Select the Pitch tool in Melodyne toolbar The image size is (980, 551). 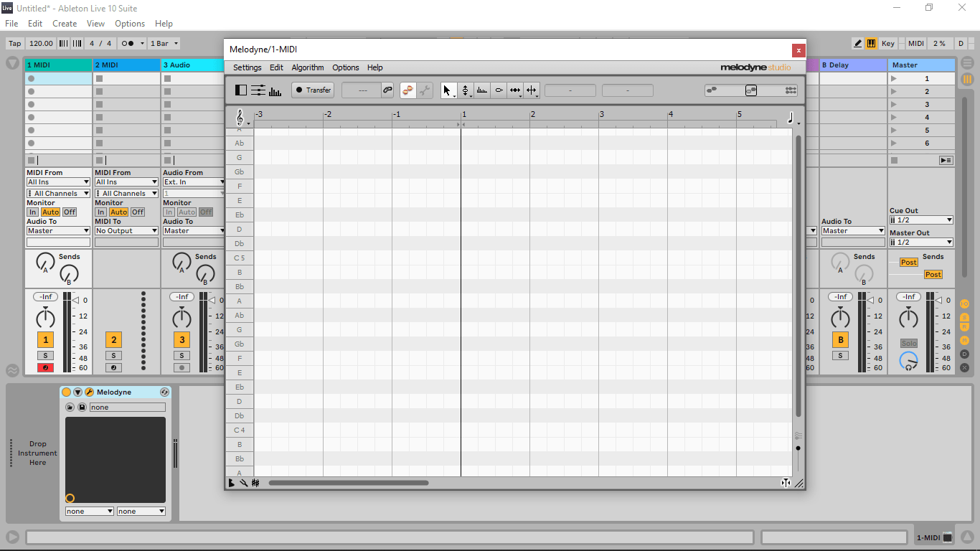click(x=465, y=90)
